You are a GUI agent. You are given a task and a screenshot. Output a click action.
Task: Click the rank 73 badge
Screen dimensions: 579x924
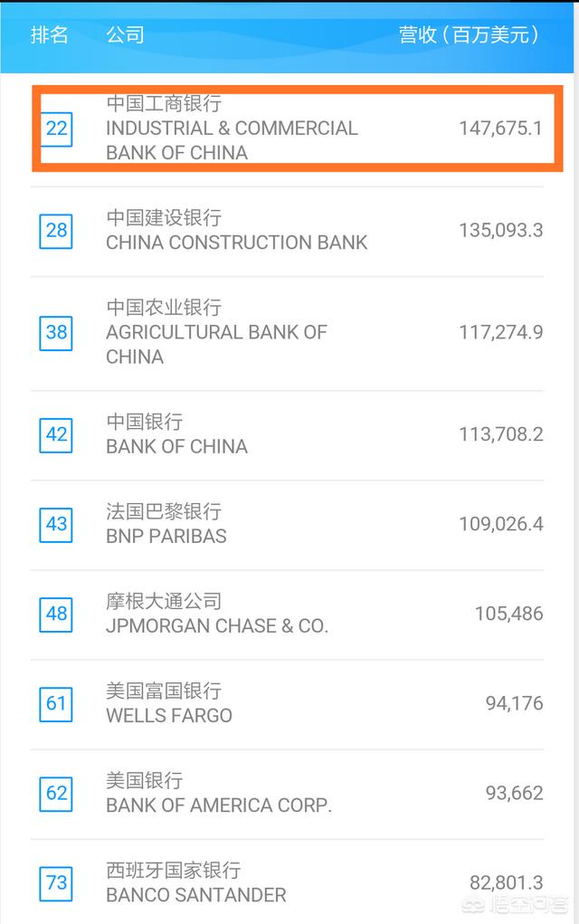pyautogui.click(x=56, y=883)
